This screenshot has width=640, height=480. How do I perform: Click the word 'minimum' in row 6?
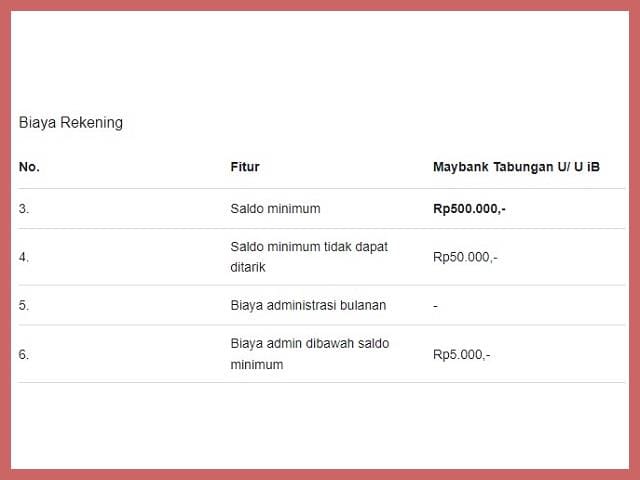(256, 365)
